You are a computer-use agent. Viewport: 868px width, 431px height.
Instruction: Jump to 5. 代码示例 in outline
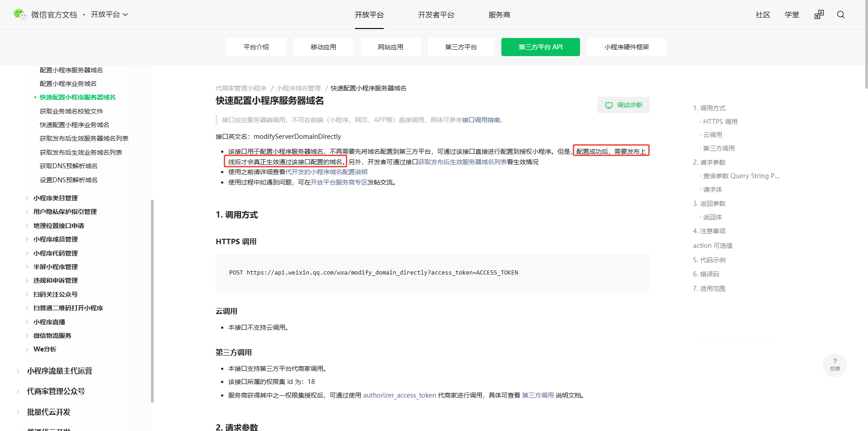point(709,260)
